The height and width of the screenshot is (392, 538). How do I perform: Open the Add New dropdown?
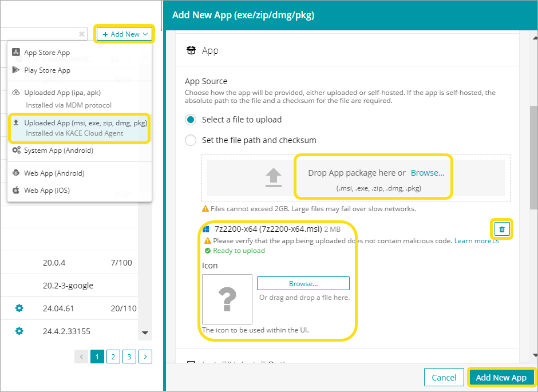125,34
